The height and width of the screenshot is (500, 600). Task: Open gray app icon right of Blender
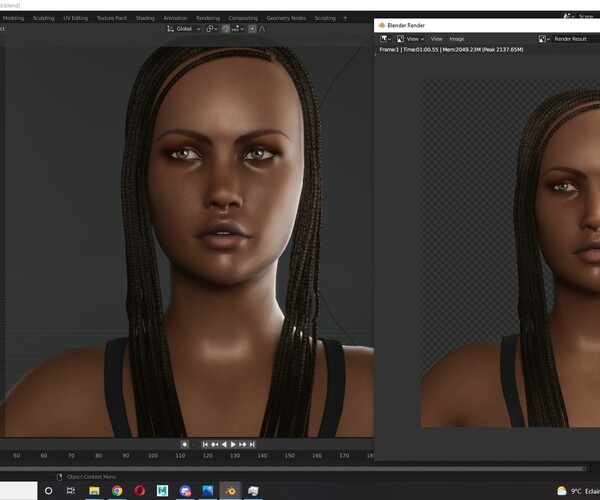coord(253,490)
